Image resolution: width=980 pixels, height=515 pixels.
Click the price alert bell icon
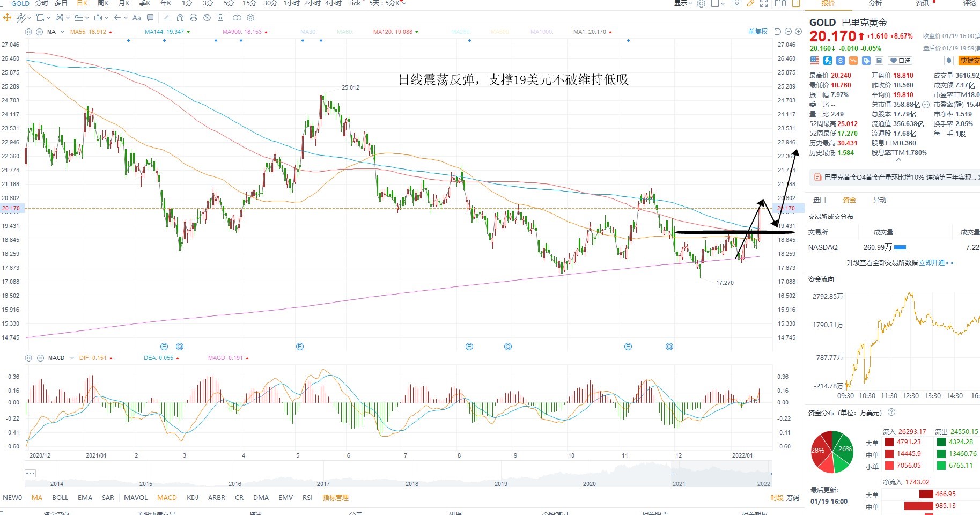click(948, 61)
